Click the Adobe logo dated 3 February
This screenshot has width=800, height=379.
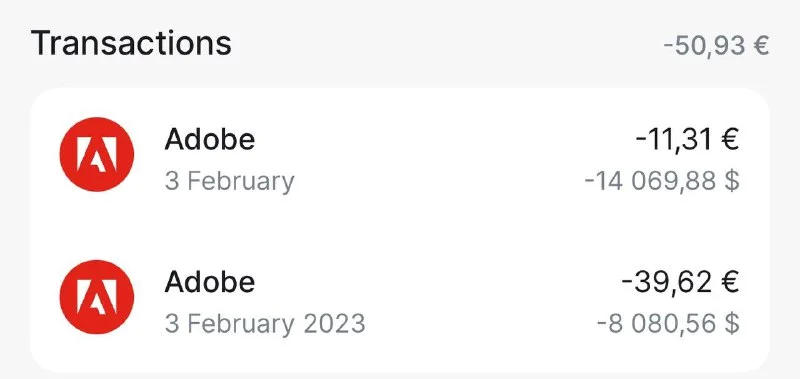96,154
